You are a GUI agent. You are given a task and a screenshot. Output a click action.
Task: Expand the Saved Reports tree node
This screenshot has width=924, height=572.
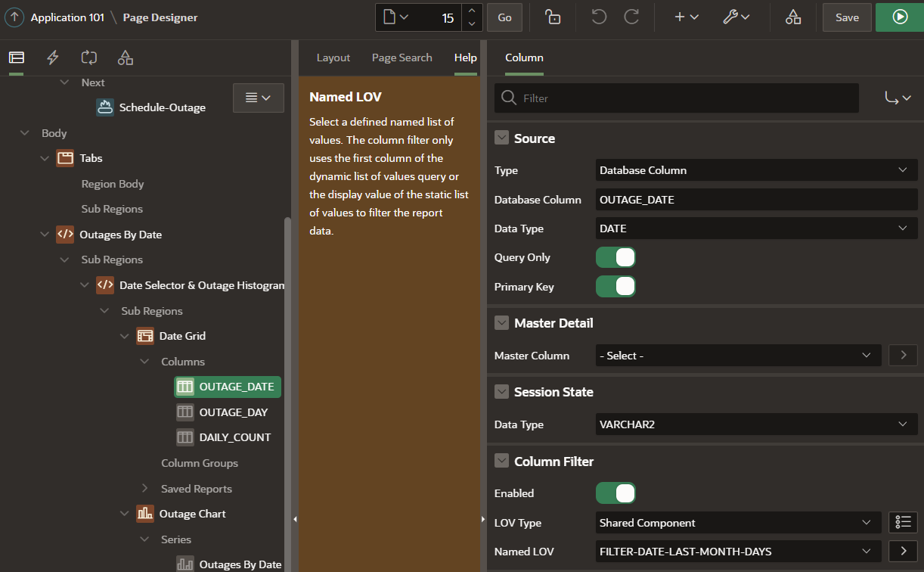click(145, 489)
